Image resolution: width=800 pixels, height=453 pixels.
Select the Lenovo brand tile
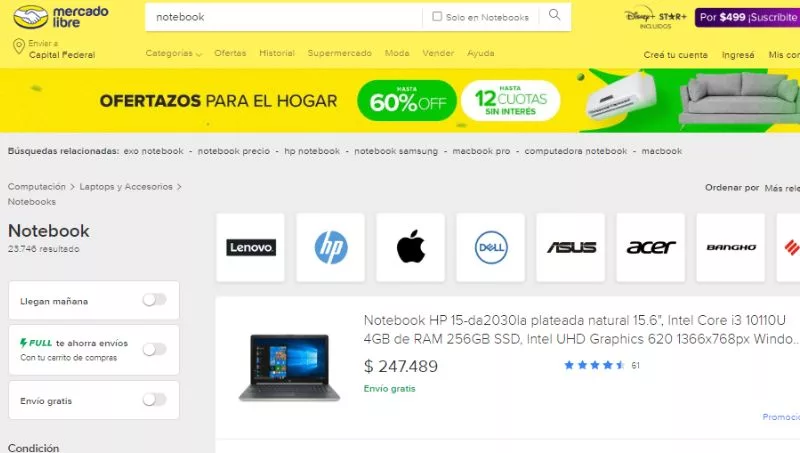251,247
